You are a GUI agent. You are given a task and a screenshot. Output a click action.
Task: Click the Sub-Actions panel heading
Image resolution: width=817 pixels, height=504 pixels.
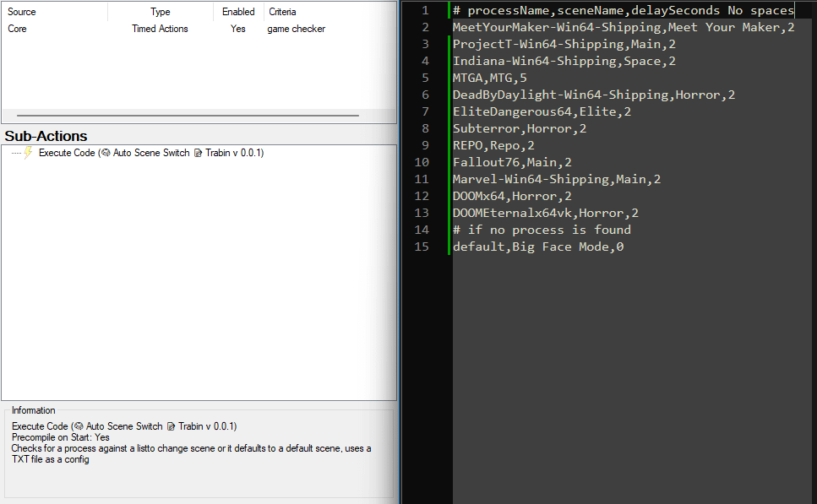[x=46, y=136]
